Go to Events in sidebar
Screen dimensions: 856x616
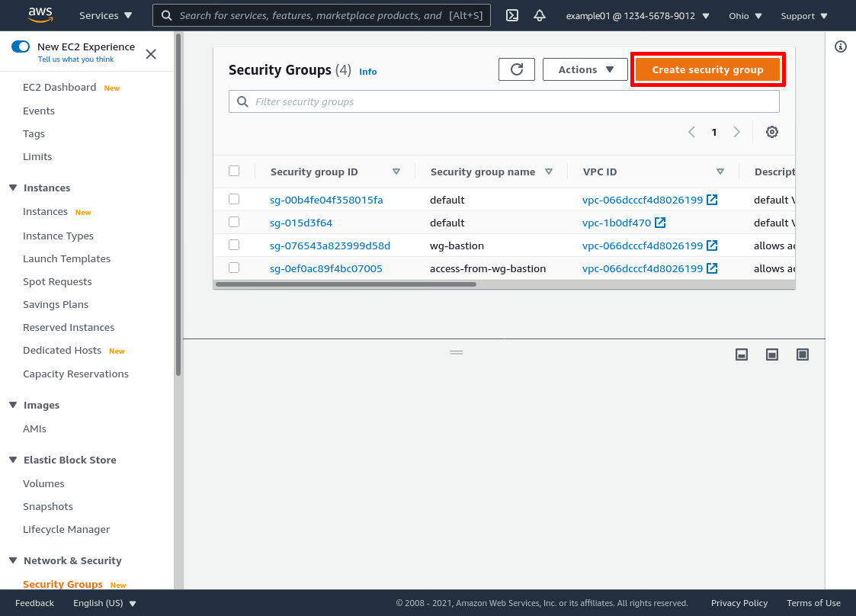tap(39, 111)
